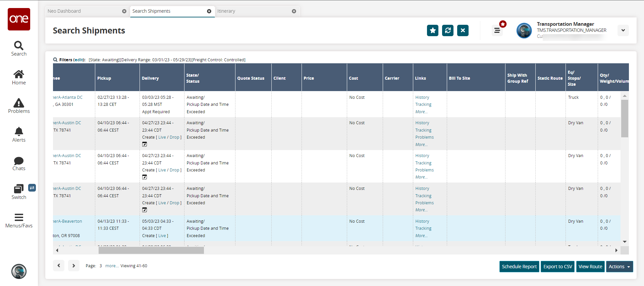Open Tracking link for Atlanta DC row

[423, 104]
